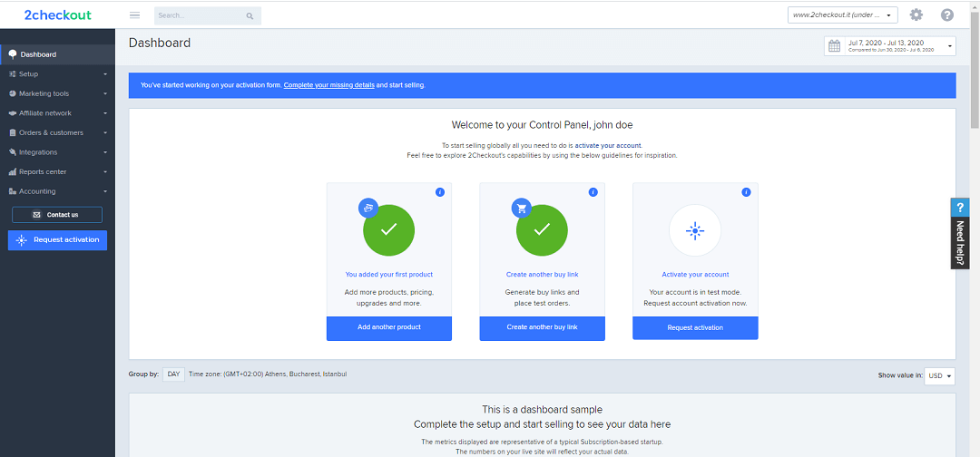Click the Contact us button
Screen dimensions: 980x457
(x=57, y=215)
